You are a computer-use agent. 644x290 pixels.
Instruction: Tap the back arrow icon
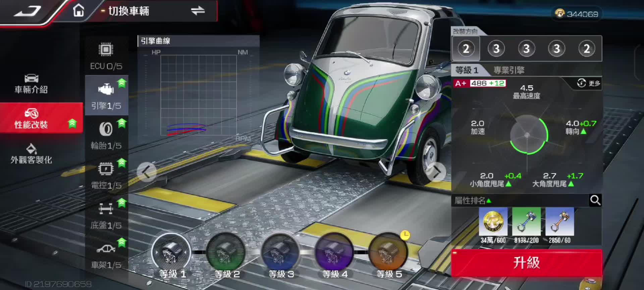coord(28,11)
